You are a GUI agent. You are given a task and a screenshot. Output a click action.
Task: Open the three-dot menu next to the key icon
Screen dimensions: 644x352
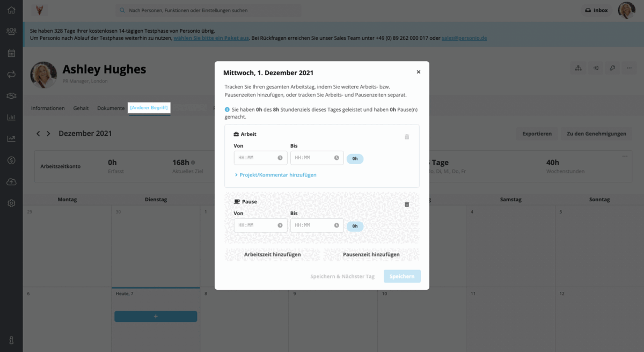(x=629, y=68)
